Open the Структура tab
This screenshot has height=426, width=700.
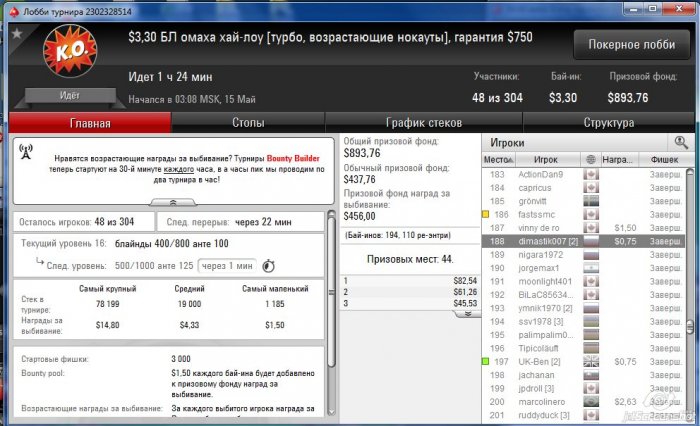[x=608, y=123]
